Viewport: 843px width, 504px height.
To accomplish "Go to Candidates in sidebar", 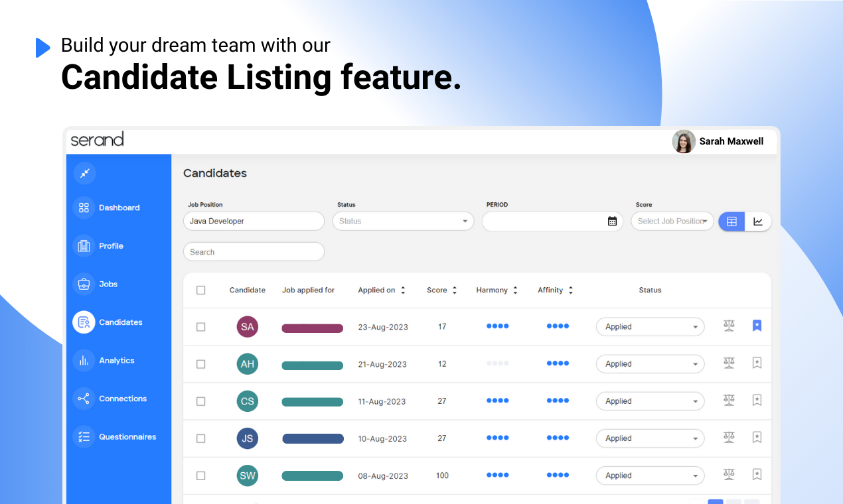I will [x=121, y=322].
